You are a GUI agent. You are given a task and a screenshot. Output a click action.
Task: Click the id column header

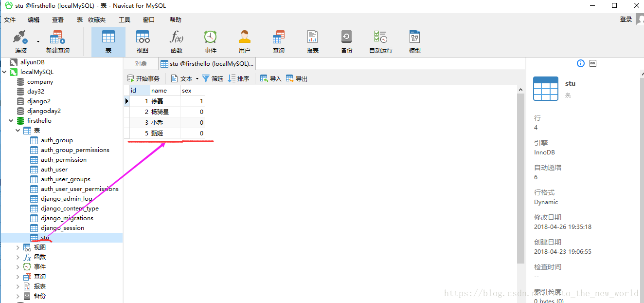[x=140, y=91]
